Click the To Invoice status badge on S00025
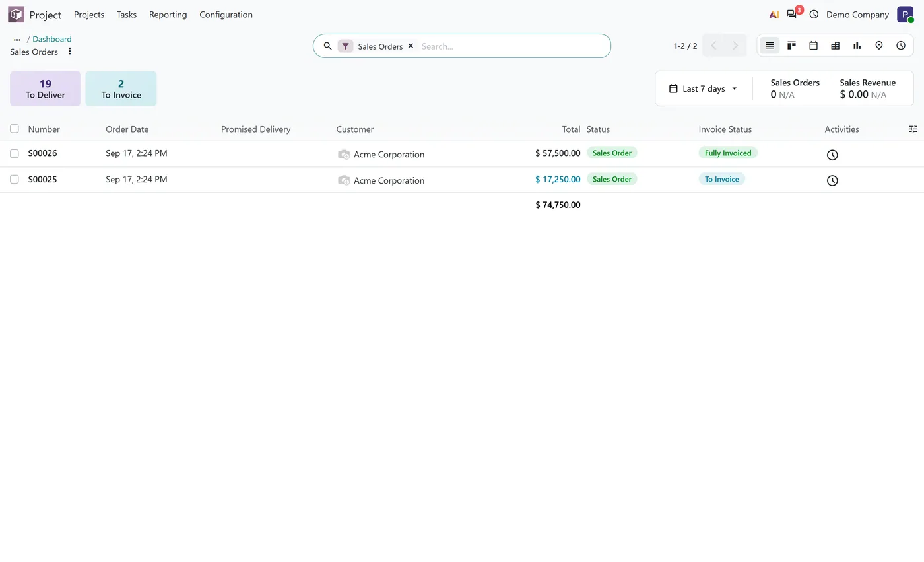This screenshot has height=562, width=924. click(x=721, y=179)
